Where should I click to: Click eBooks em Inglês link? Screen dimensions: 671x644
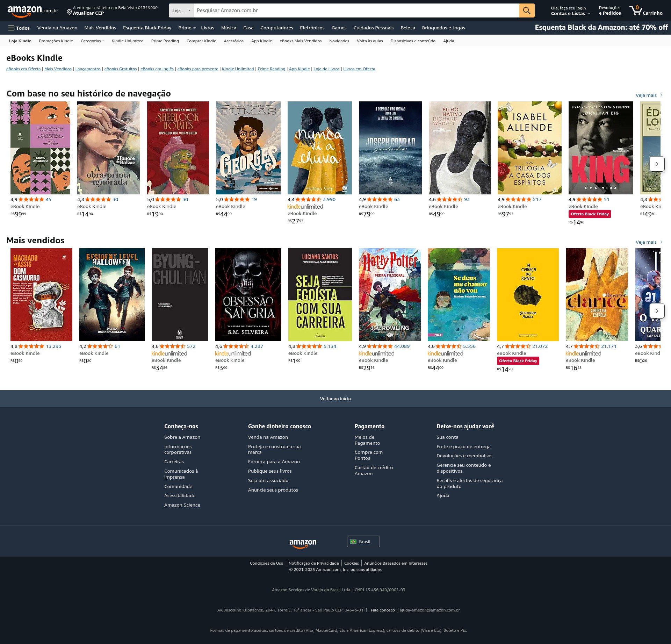157,69
